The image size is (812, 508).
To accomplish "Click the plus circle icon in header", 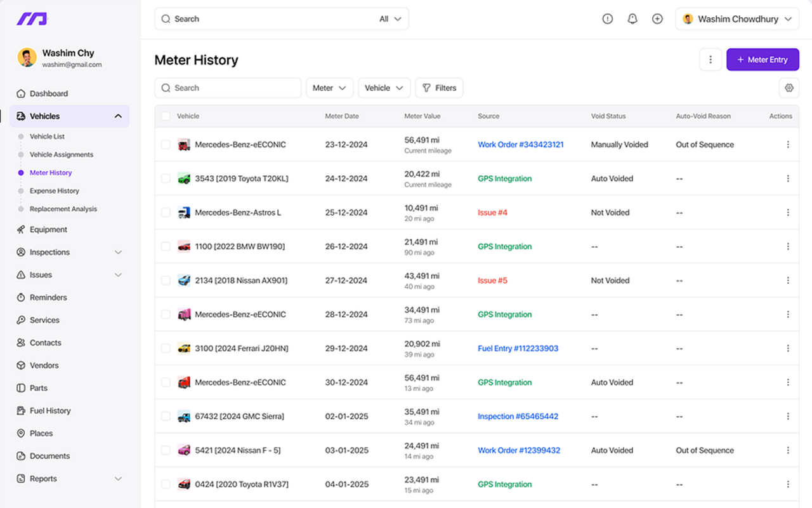I will point(657,19).
